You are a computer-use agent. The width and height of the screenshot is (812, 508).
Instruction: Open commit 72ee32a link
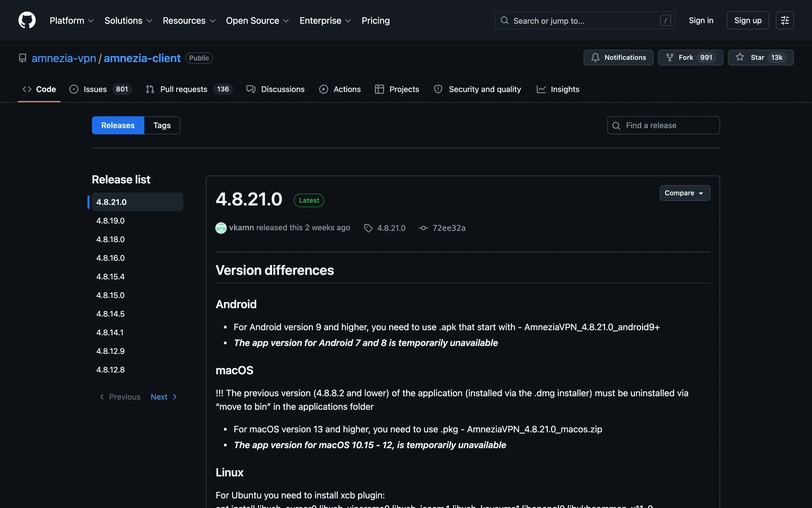coord(449,228)
